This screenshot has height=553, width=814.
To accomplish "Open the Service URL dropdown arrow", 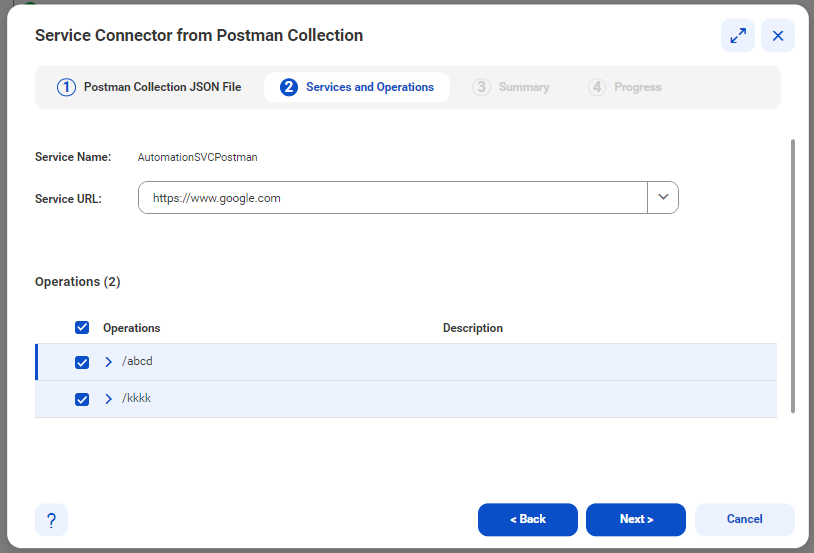I will (x=663, y=197).
